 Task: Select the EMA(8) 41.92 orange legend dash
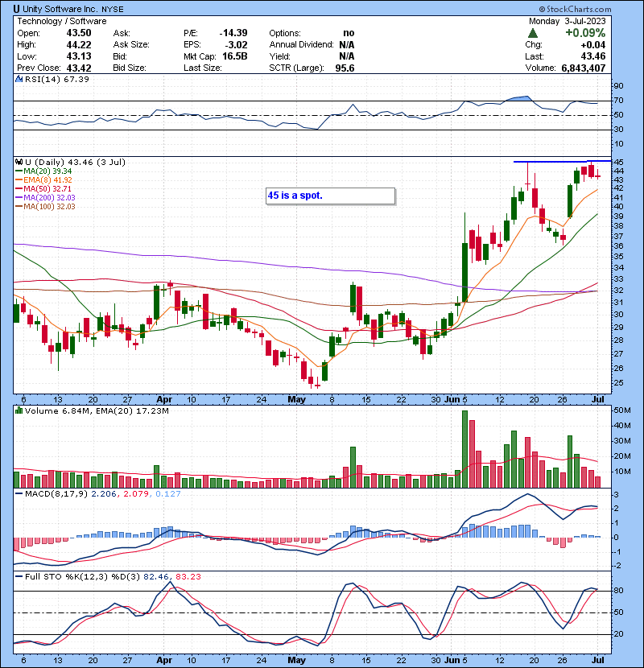pos(19,180)
